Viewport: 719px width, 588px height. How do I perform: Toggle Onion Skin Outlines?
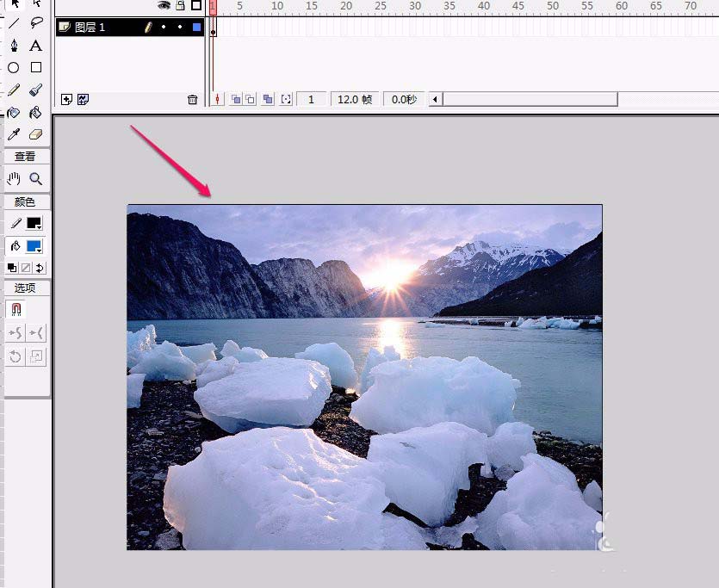point(250,99)
